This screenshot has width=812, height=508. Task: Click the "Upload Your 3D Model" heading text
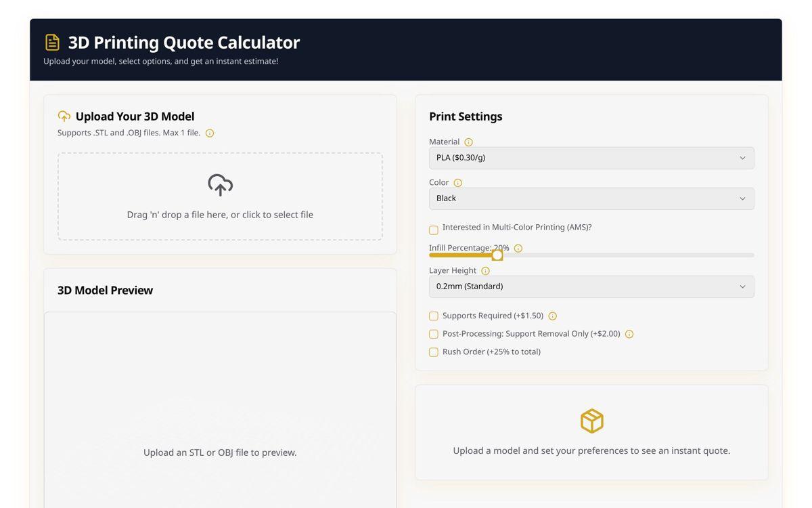coord(135,117)
